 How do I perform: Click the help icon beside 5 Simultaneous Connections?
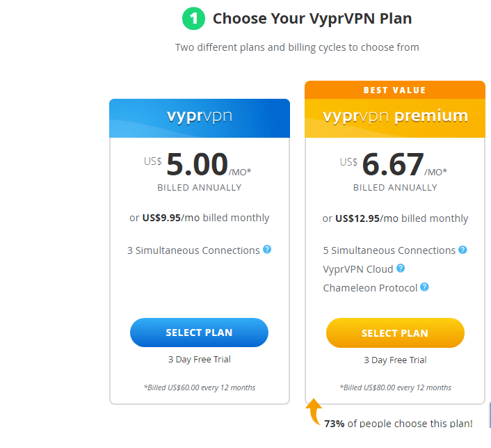click(462, 250)
